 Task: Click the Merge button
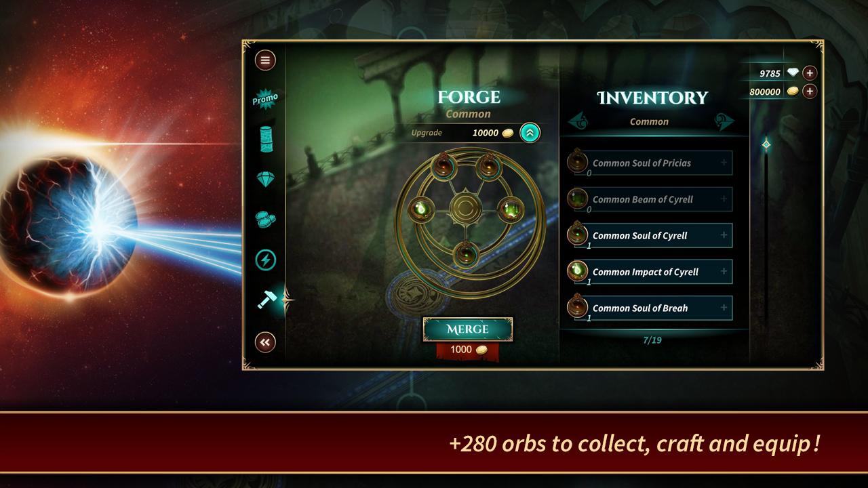(x=468, y=329)
